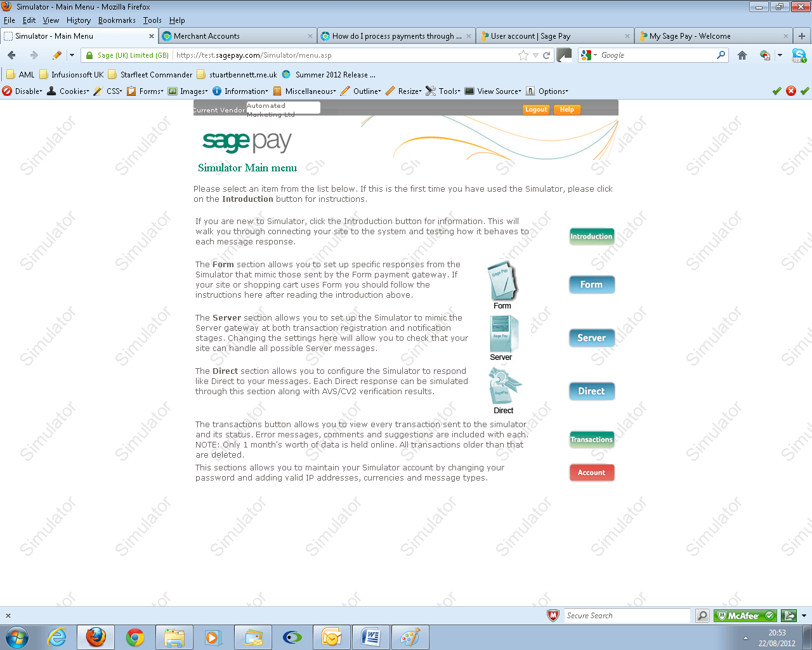
Task: Click the Sage Pay logo
Action: [247, 141]
